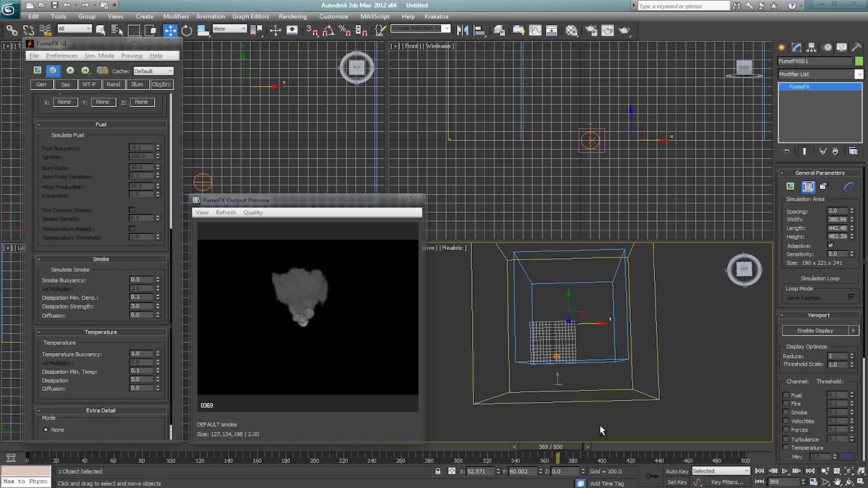Click the Set Key button
The image size is (868, 488).
[x=677, y=482]
